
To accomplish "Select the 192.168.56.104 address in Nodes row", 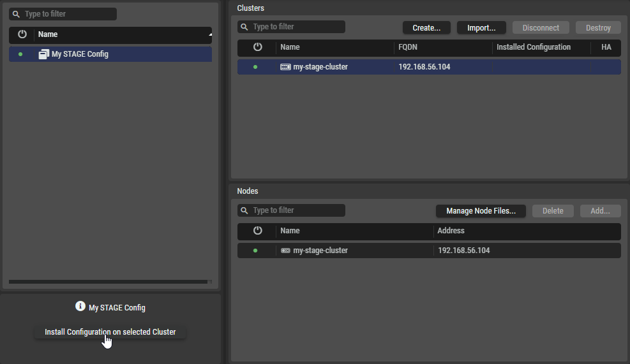I will 463,251.
